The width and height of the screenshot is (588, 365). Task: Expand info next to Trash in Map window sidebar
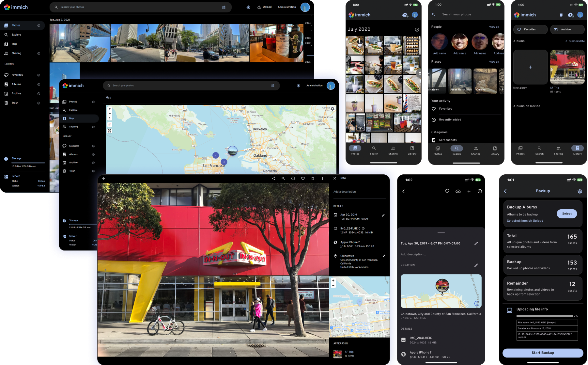coord(93,171)
